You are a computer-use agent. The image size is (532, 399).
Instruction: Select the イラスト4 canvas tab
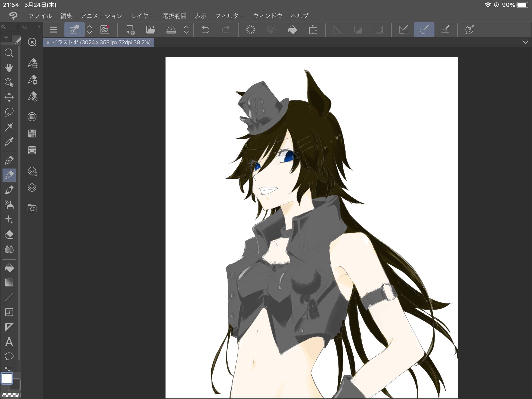(99, 42)
